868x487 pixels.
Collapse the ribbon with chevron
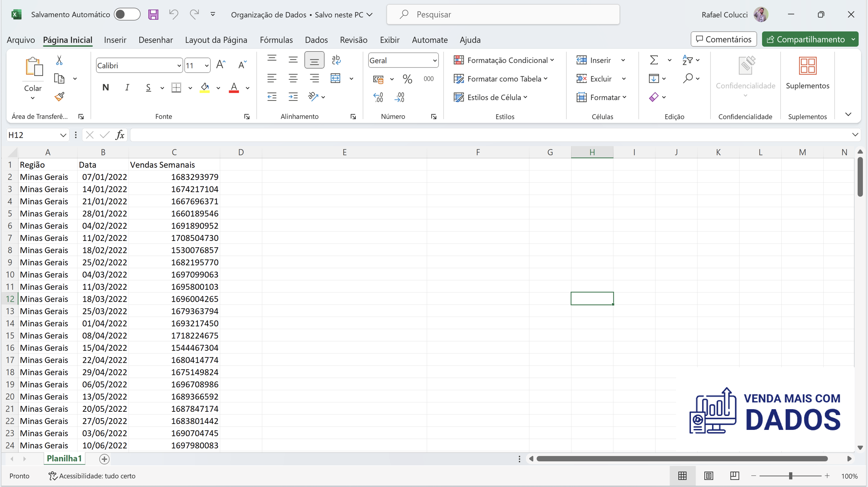848,114
